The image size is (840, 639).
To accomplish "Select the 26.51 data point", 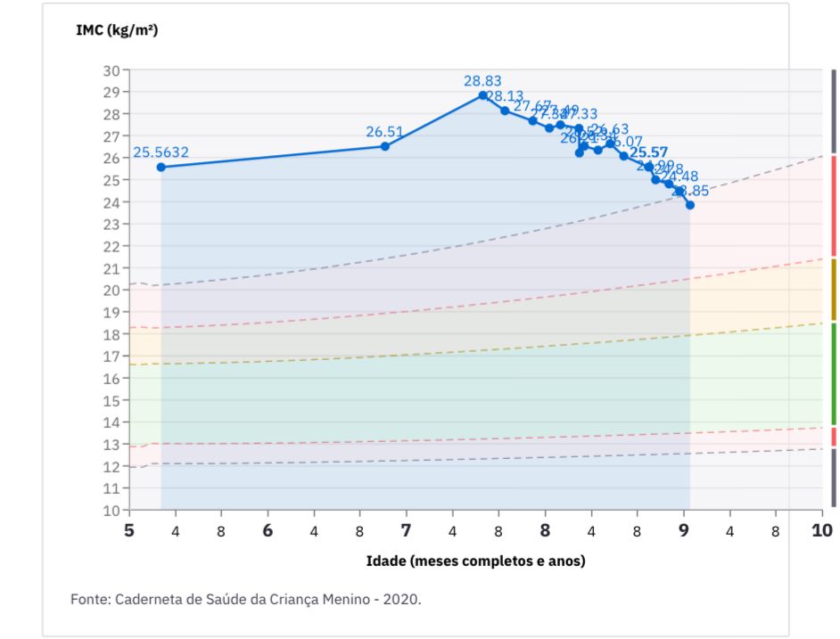I will [x=384, y=146].
